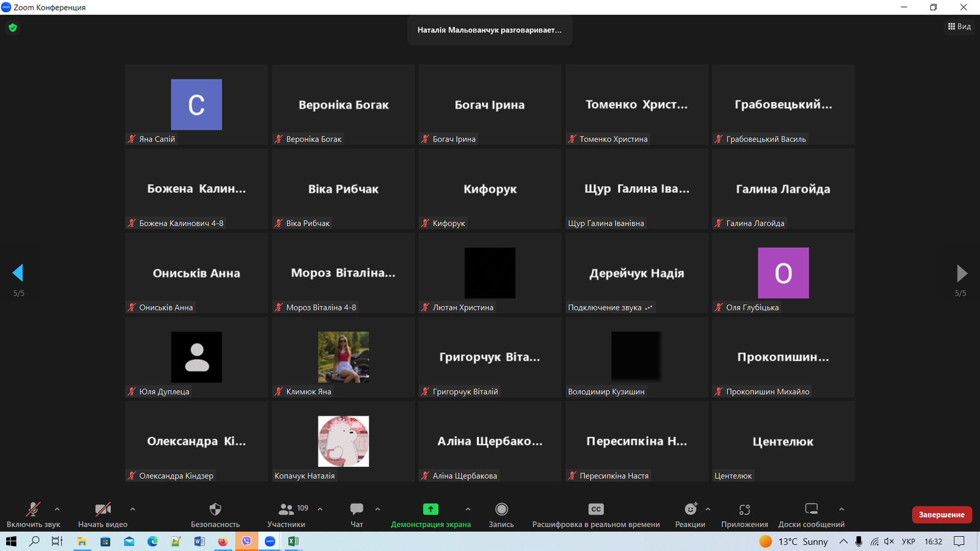Screen dimensions: 980x551
Task: Open the Вид view menu
Action: tap(959, 26)
